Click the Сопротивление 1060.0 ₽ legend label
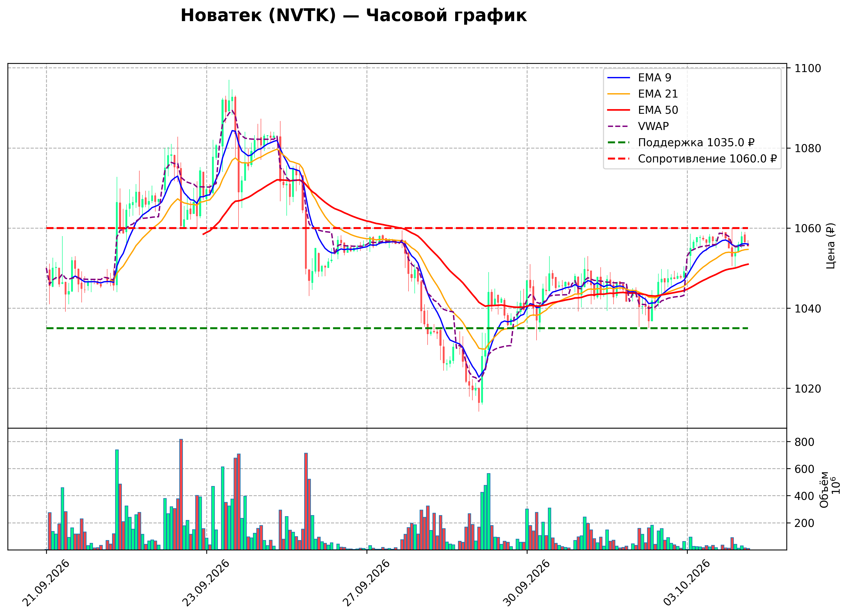 (707, 159)
